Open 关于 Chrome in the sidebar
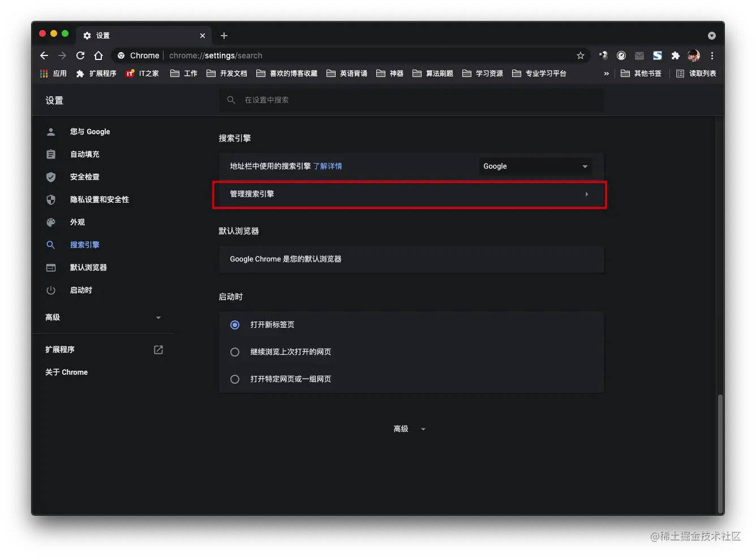The width and height of the screenshot is (756, 557). (x=66, y=372)
